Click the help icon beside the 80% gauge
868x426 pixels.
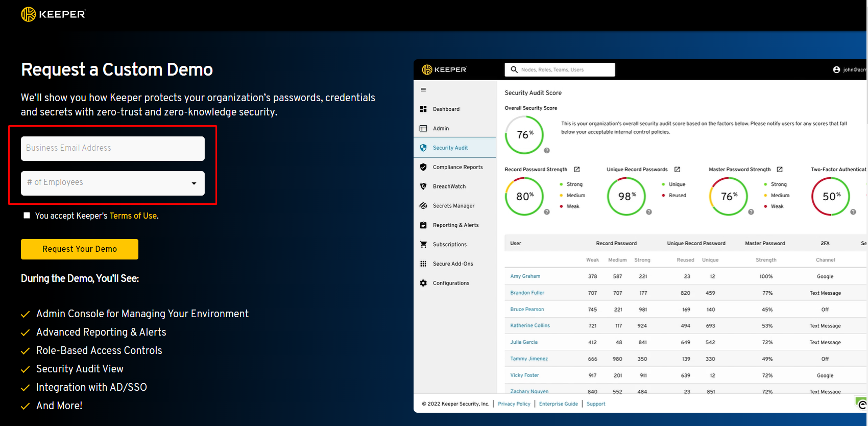tap(547, 212)
